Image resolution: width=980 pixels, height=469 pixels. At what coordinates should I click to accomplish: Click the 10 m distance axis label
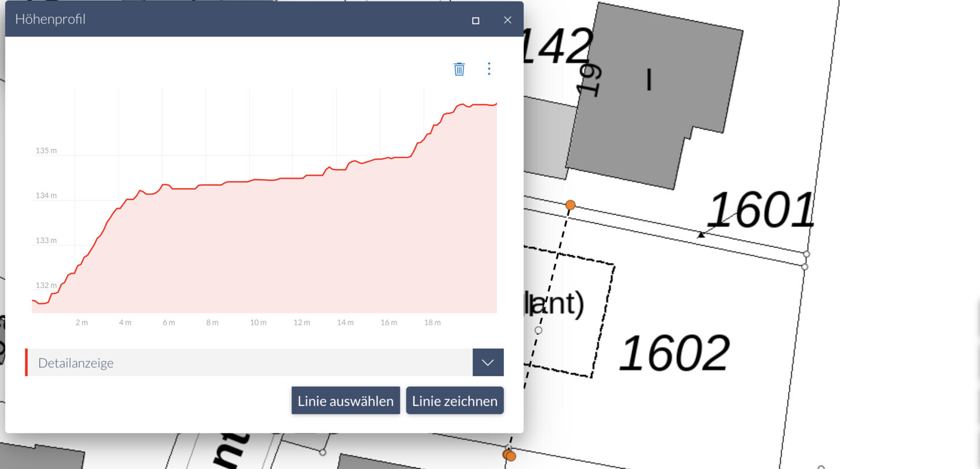(258, 323)
